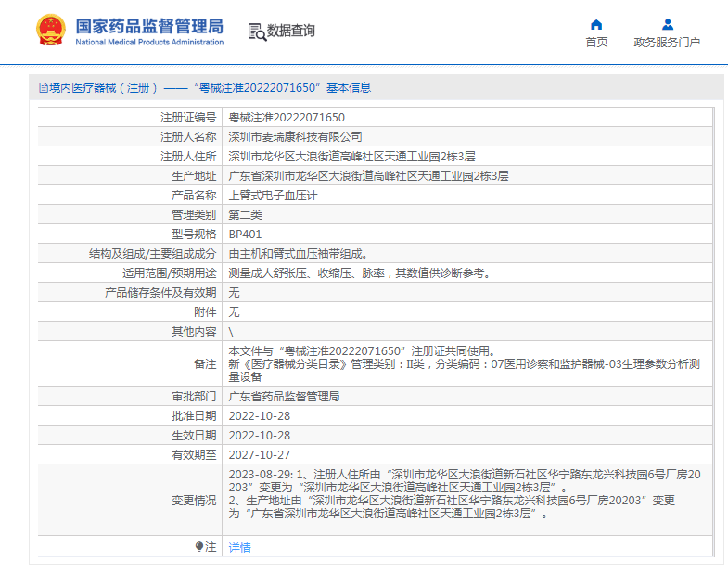Open the 首页 home link text
This screenshot has width=728, height=572.
coord(596,43)
